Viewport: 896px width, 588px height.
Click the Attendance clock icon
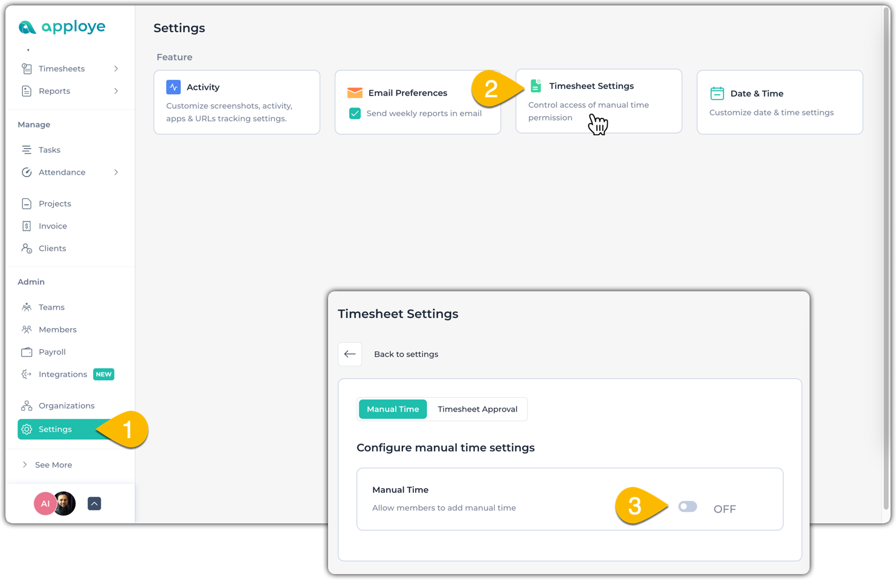(27, 172)
